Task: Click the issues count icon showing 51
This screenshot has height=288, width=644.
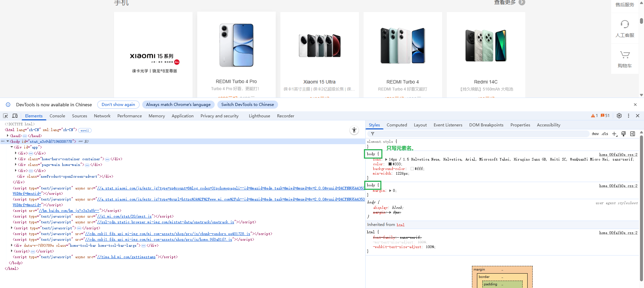Action: (x=605, y=116)
